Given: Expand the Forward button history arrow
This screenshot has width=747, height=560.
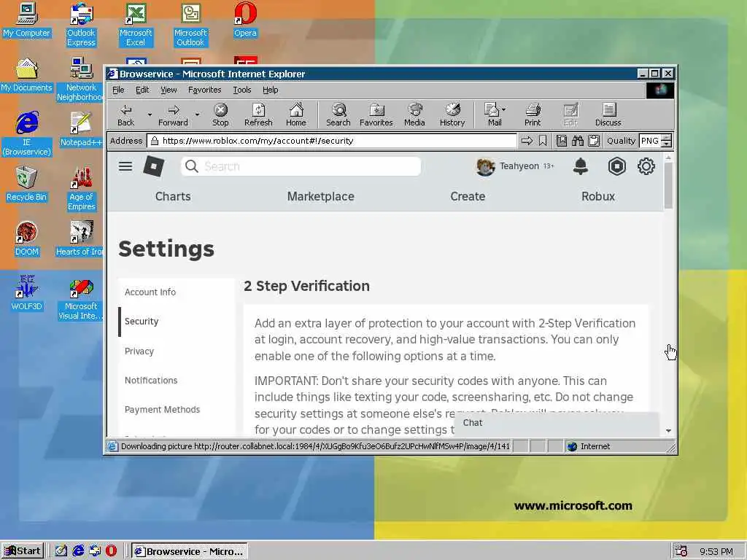Looking at the screenshot, I should click(197, 114).
